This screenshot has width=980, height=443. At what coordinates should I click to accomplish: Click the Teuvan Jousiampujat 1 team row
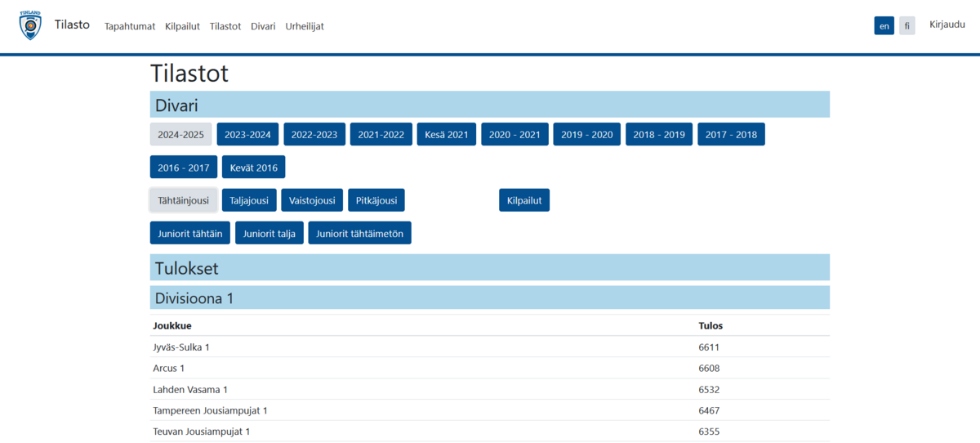click(x=490, y=431)
